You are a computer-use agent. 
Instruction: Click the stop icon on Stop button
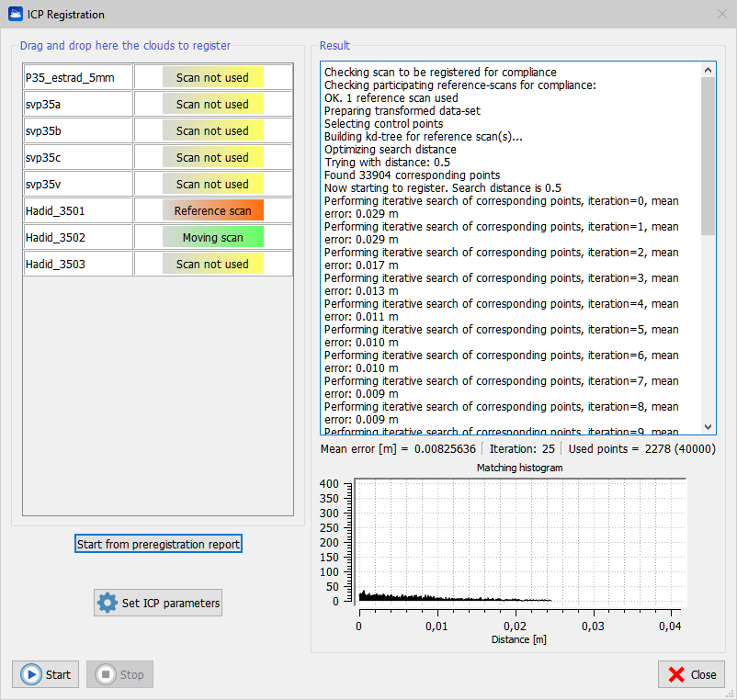pos(106,674)
